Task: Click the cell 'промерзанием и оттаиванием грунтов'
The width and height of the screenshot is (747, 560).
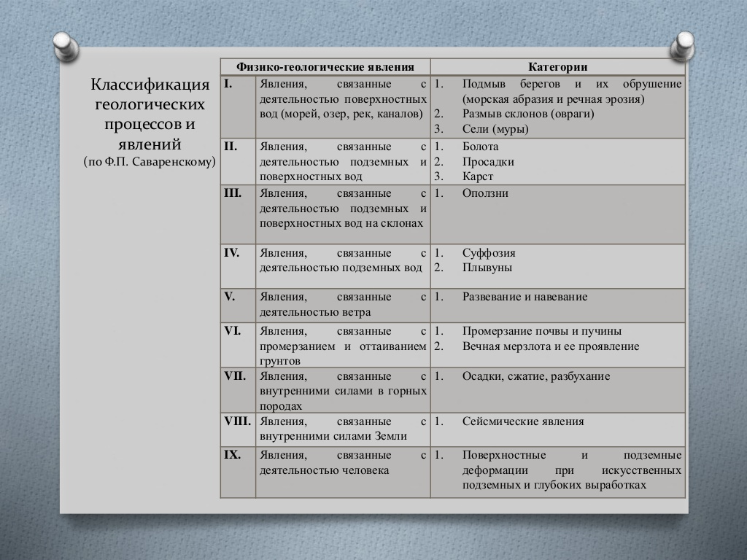Action: (x=343, y=346)
